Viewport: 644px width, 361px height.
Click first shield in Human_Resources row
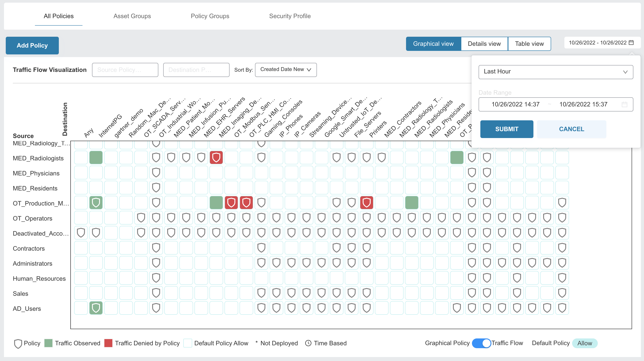(156, 278)
